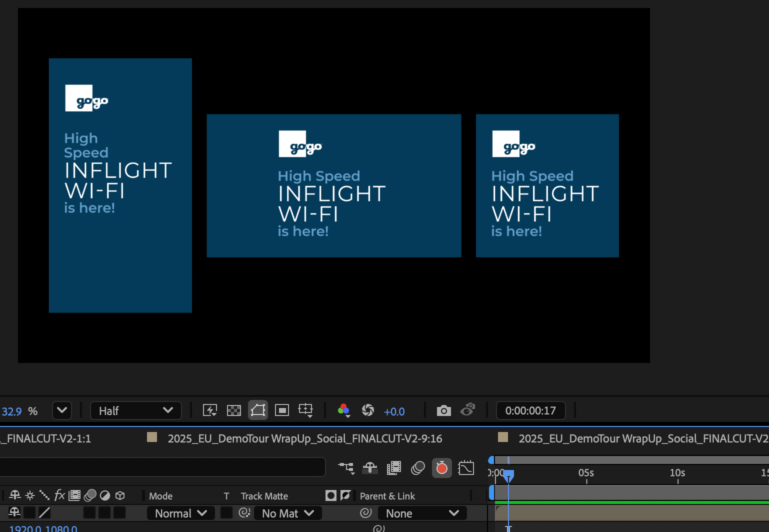
Task: Toggle the transparency grid
Action: click(234, 410)
